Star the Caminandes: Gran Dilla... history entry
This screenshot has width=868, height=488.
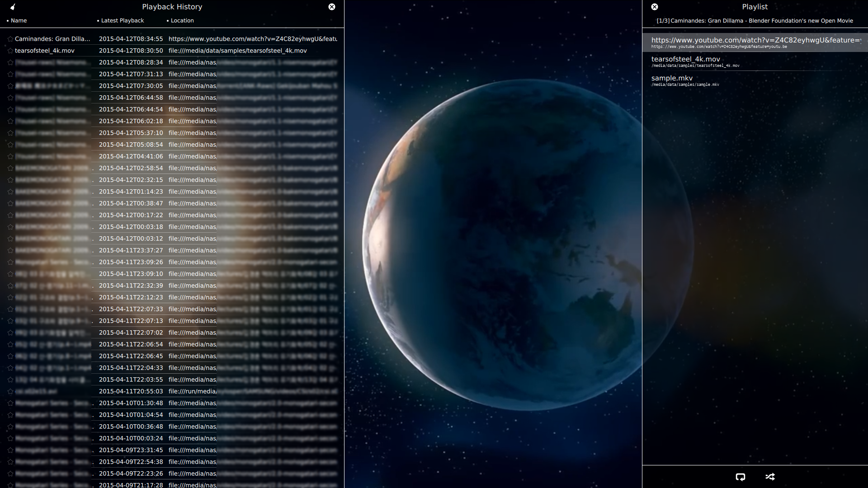pos(10,39)
